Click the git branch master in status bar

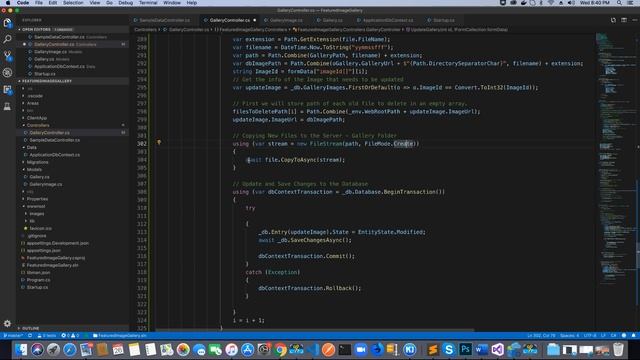(x=13, y=336)
